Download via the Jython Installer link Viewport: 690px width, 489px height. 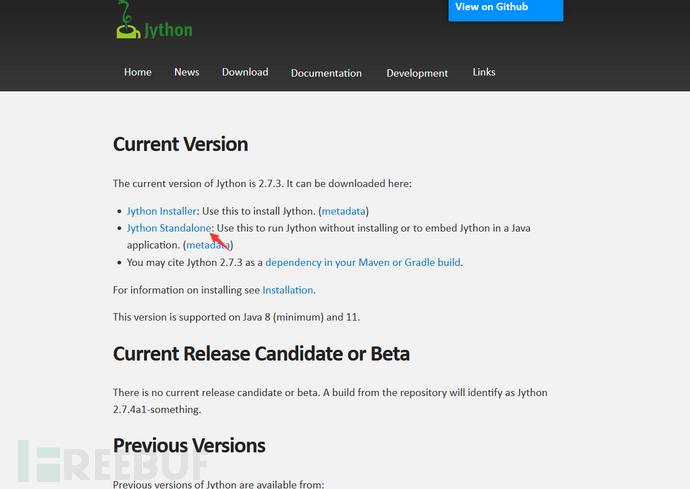click(x=161, y=211)
